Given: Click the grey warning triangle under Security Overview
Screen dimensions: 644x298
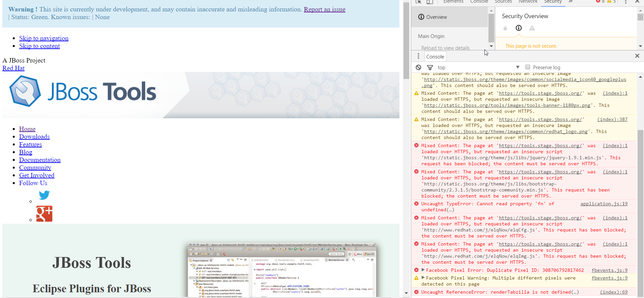Looking at the screenshot, I should pyautogui.click(x=532, y=28).
